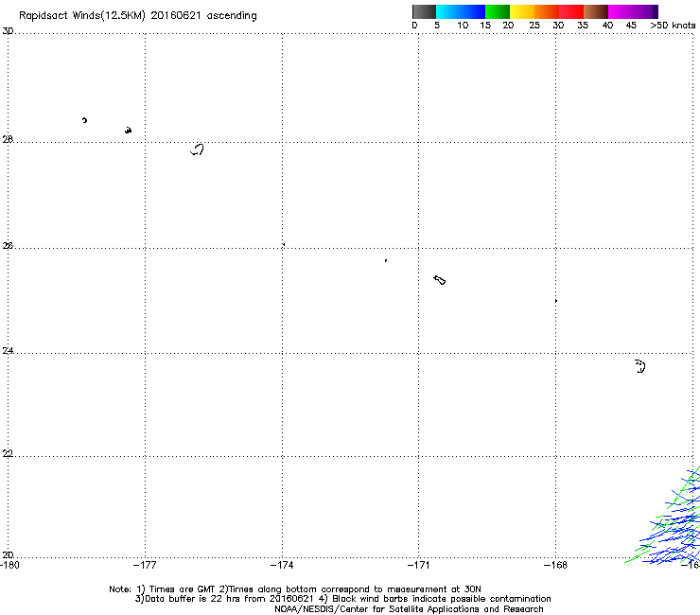The height and width of the screenshot is (615, 700).
Task: Click the longitude axis label '-177'
Action: pyautogui.click(x=145, y=566)
